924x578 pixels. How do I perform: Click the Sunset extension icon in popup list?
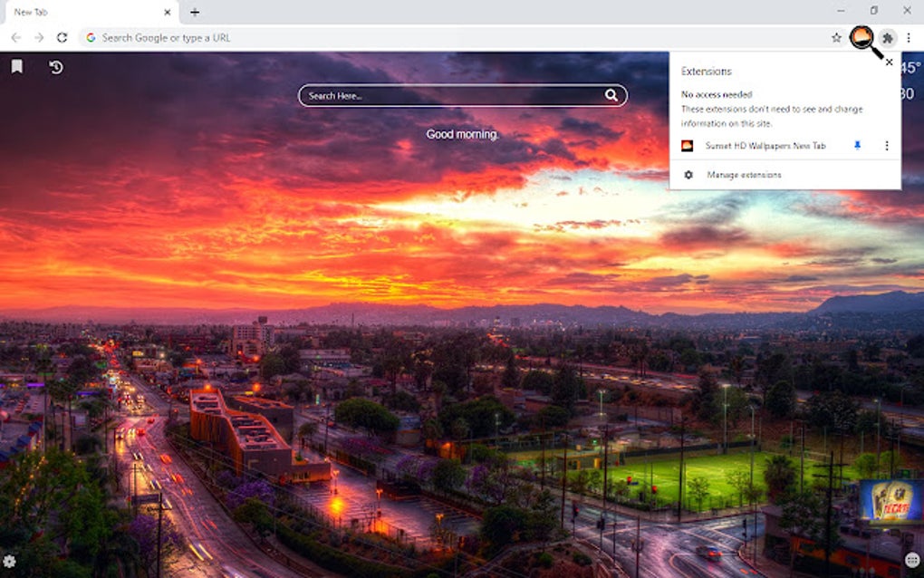(x=687, y=146)
